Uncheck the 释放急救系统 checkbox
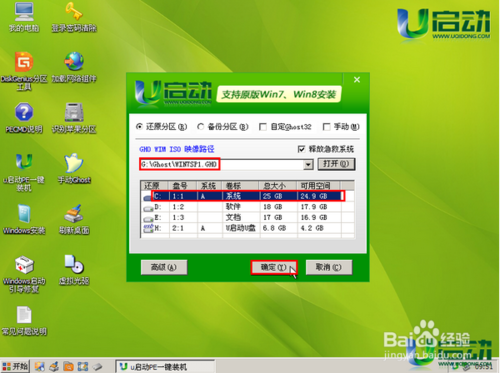500x373 pixels. pos(301,149)
